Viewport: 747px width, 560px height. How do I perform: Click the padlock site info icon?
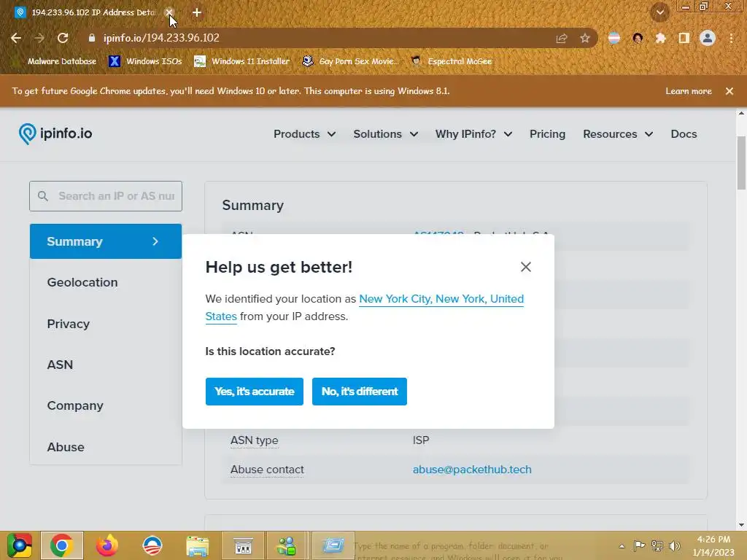pos(92,38)
